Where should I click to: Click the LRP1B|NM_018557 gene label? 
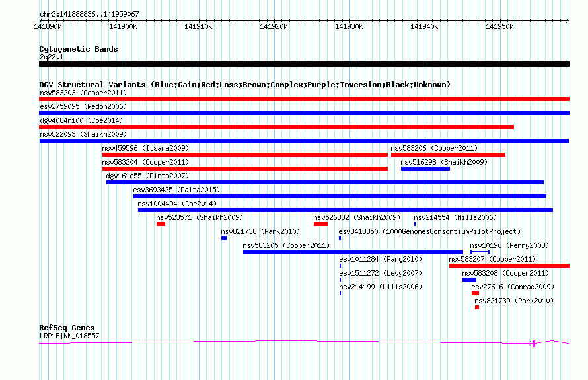pyautogui.click(x=69, y=336)
